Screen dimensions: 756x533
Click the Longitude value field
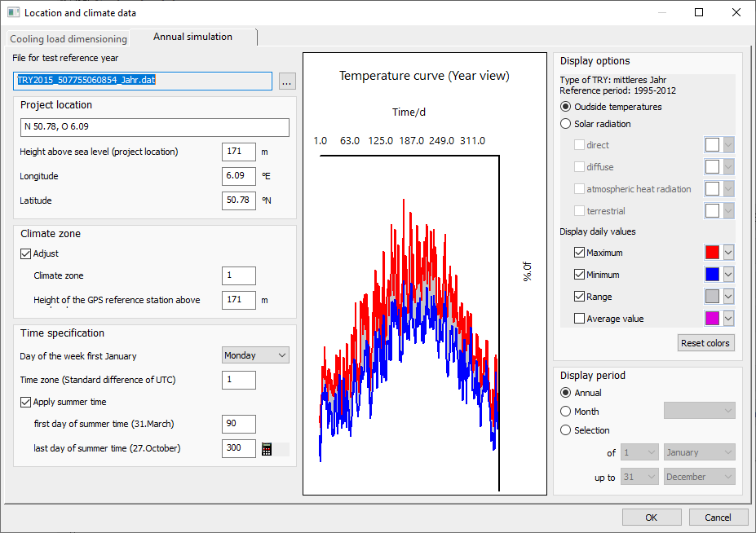pos(239,176)
